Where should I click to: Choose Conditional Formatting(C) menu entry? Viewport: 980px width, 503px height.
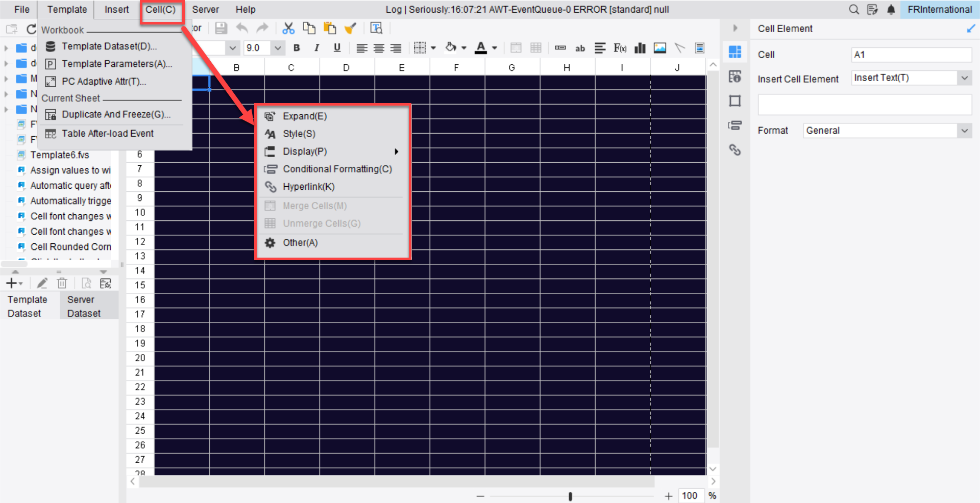(x=337, y=169)
